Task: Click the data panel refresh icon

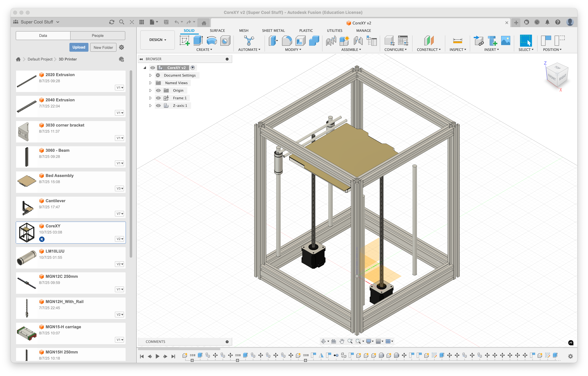Action: click(112, 22)
